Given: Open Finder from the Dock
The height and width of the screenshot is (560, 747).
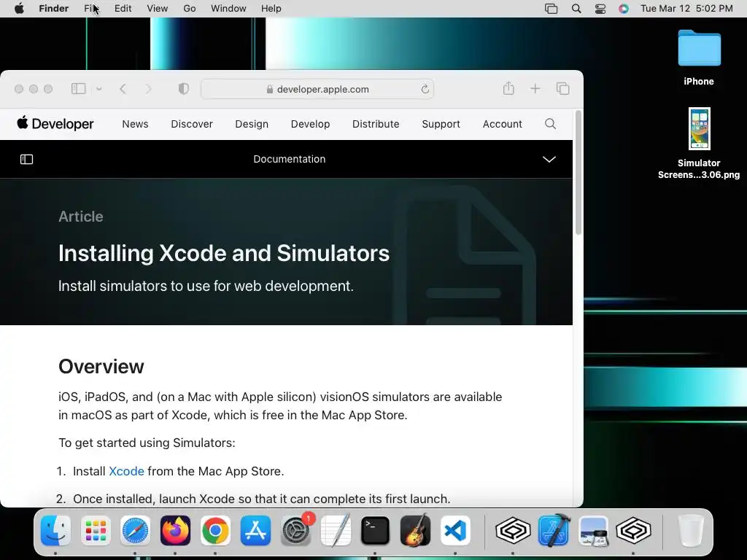Looking at the screenshot, I should (55, 530).
